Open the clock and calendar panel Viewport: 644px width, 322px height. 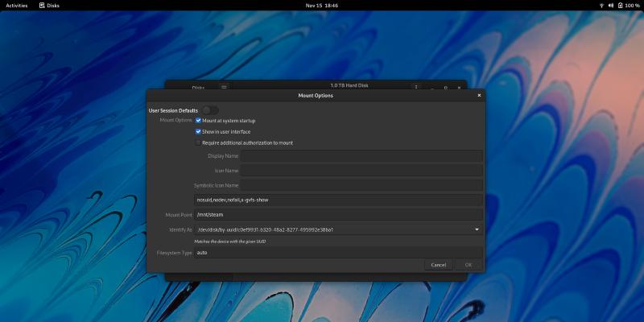point(321,5)
